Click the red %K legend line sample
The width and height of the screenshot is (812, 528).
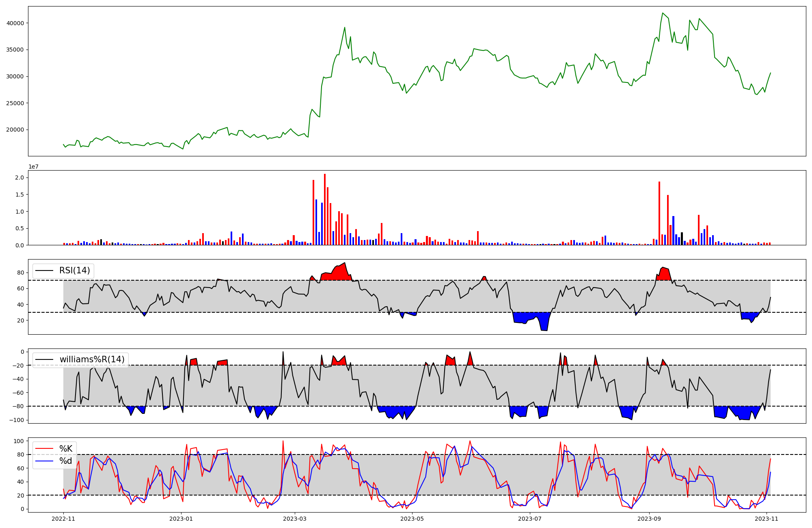[x=45, y=448]
